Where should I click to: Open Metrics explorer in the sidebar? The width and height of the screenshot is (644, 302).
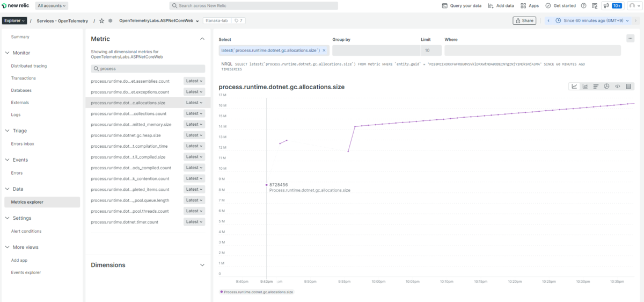click(42, 202)
